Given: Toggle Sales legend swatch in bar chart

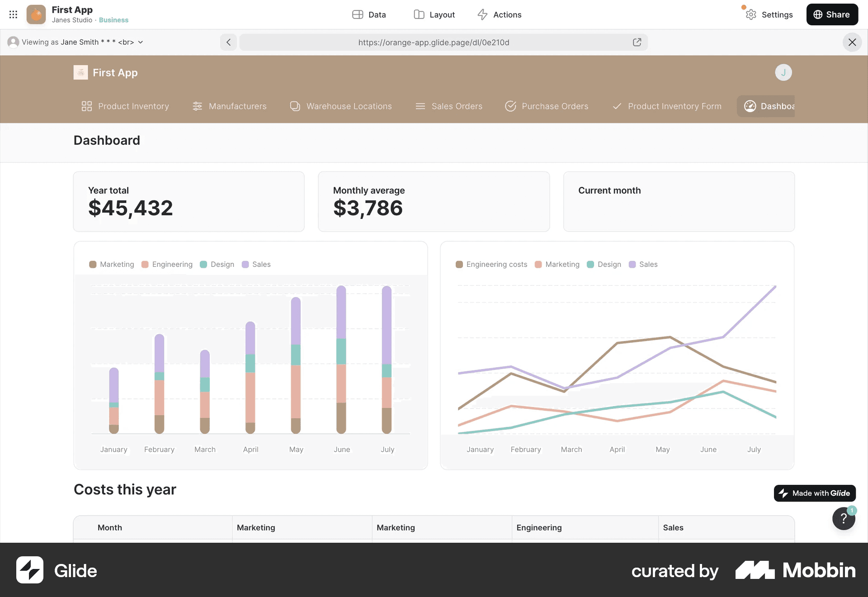Looking at the screenshot, I should [245, 265].
